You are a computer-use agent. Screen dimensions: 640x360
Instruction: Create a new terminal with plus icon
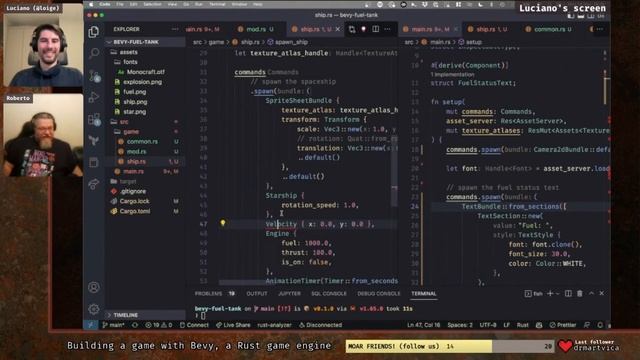[550, 293]
